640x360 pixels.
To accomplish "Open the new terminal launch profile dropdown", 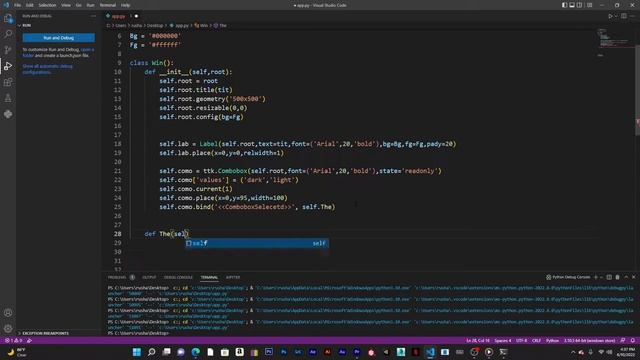I will pyautogui.click(x=601, y=277).
